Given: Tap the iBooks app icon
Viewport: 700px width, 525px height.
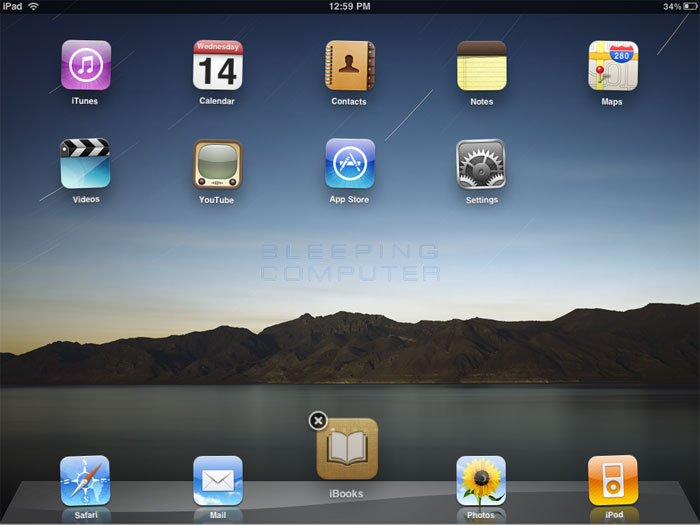Looking at the screenshot, I should 347,449.
